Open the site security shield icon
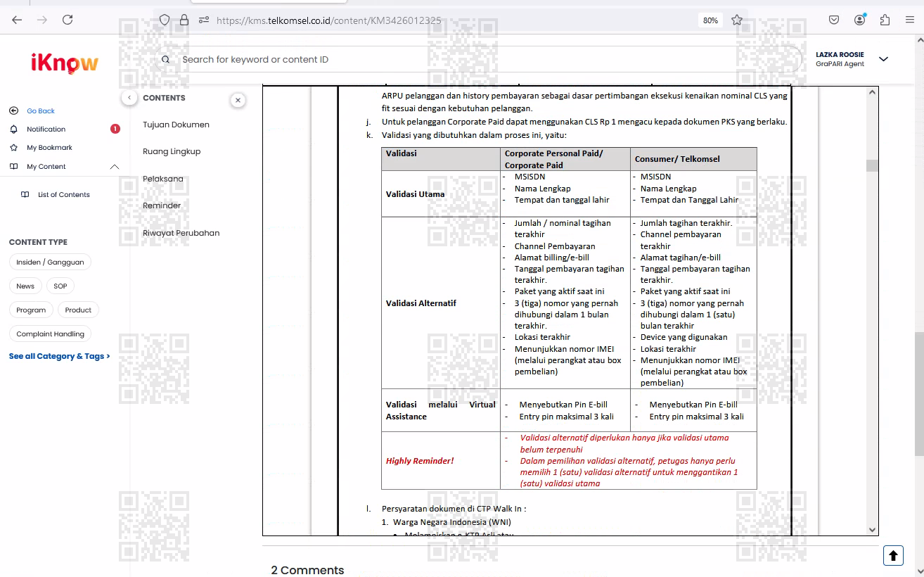 [x=165, y=20]
